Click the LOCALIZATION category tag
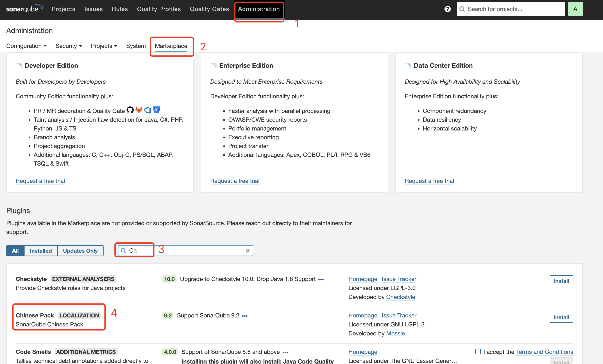Screen dimensions: 603x364 click(x=79, y=315)
